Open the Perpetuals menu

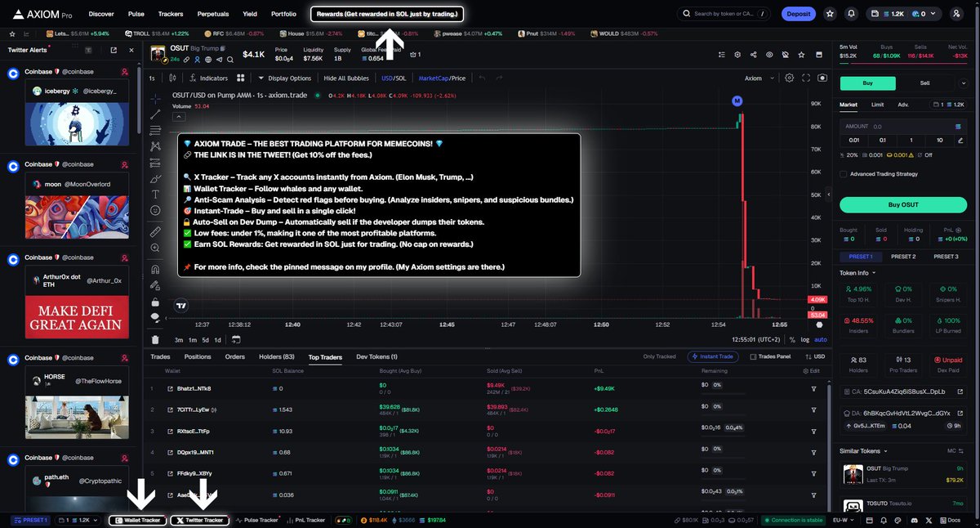coord(213,14)
